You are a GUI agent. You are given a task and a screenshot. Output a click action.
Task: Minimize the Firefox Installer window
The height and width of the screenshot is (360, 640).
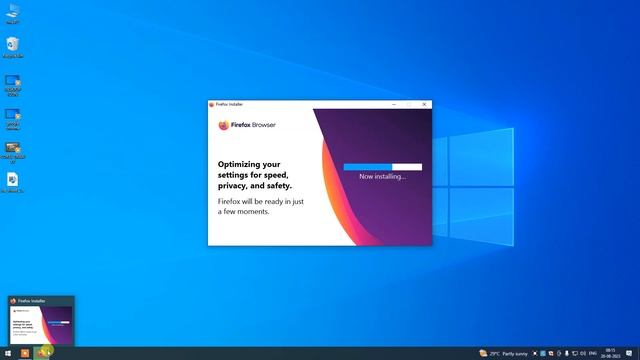(394, 104)
